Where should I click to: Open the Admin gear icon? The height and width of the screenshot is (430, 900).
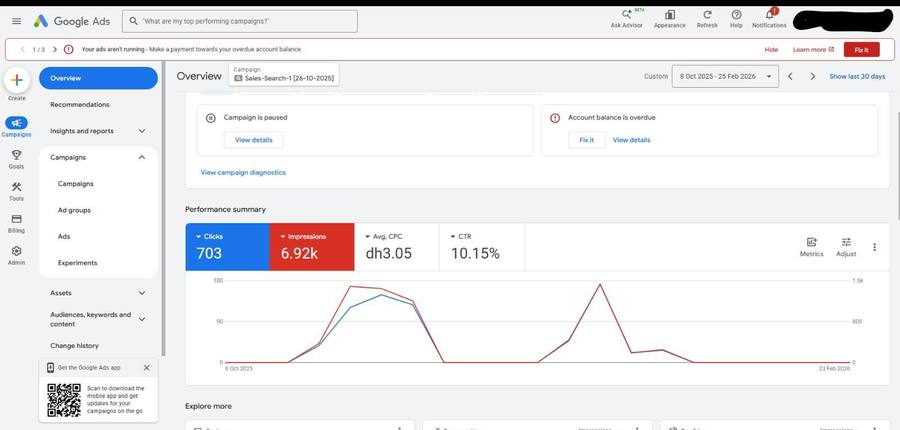pos(16,255)
